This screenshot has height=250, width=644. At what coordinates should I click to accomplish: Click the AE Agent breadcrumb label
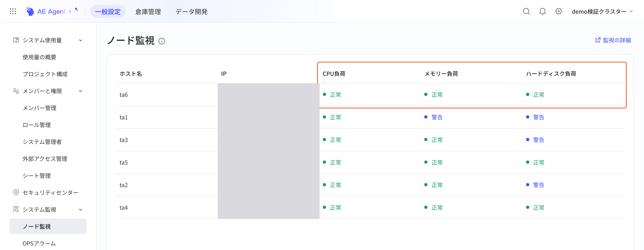click(x=52, y=11)
